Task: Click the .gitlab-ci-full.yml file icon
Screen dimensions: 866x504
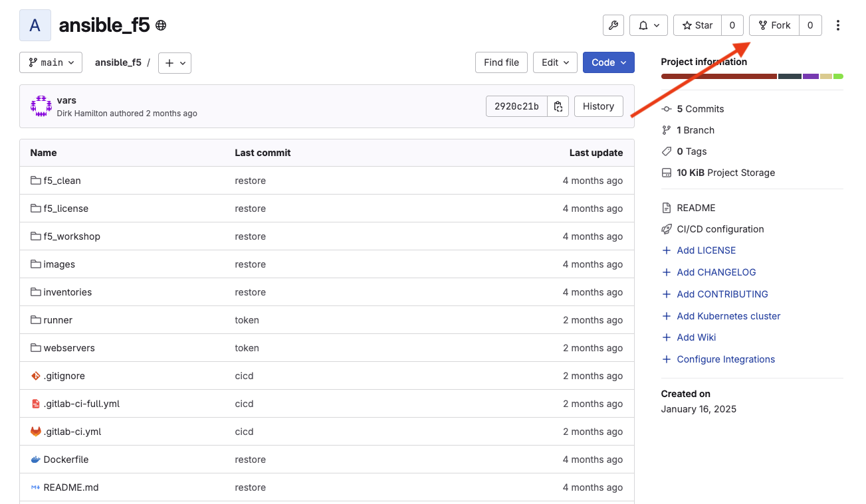Action: pyautogui.click(x=36, y=404)
